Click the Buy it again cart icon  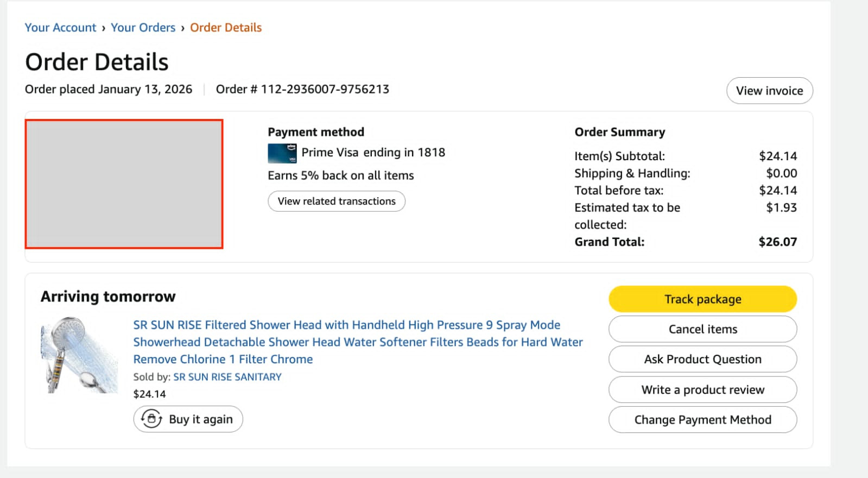click(x=151, y=419)
